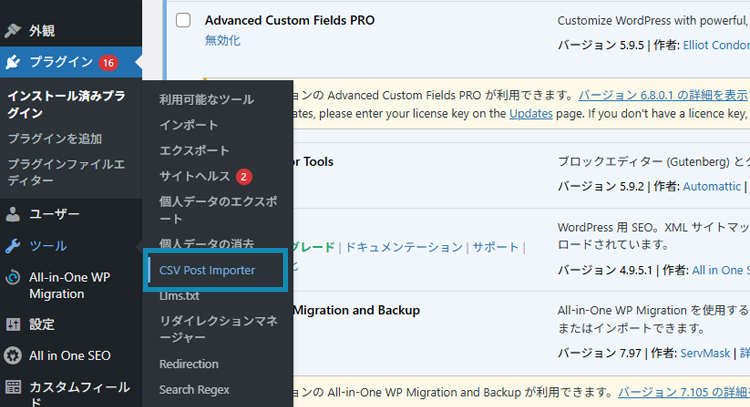Click the Tools wrench icon
This screenshot has height=407, width=750.
click(13, 246)
